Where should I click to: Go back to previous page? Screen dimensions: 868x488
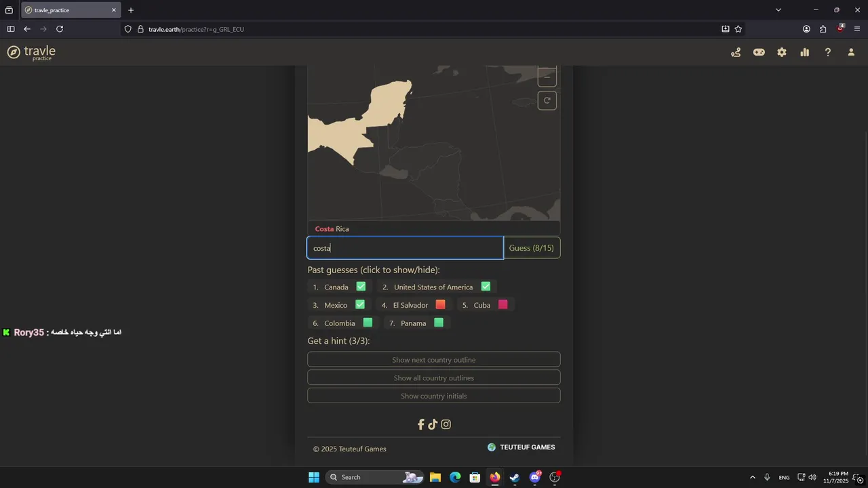27,29
